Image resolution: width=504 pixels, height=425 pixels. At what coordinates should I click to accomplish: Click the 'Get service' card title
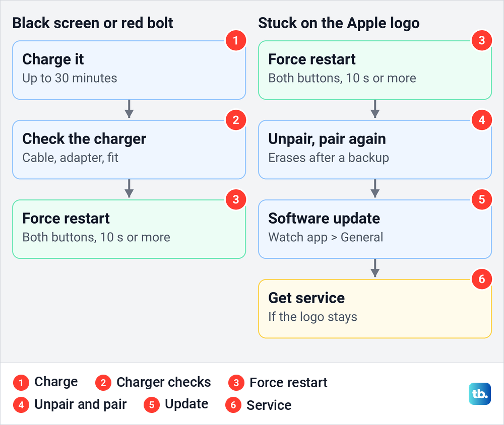306,298
